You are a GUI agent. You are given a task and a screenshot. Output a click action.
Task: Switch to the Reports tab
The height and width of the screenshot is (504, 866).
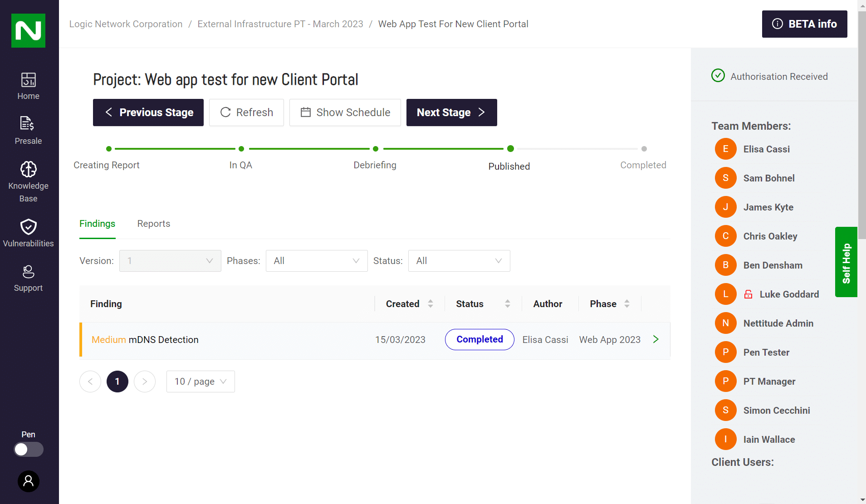[153, 224]
